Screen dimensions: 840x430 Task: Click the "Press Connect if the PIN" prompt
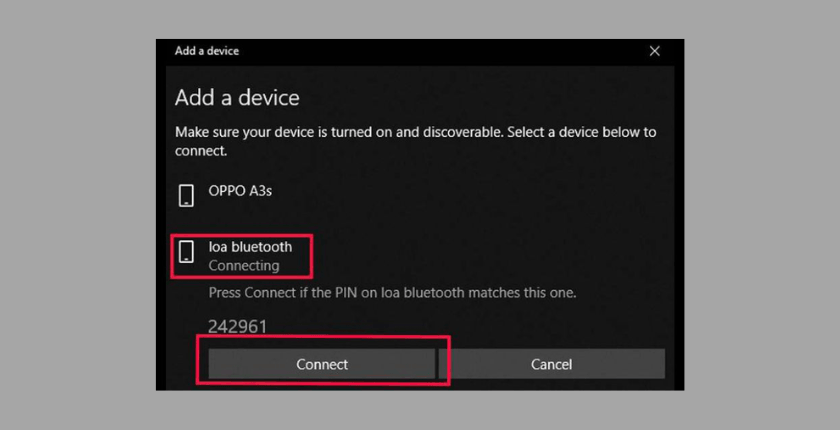pyautogui.click(x=392, y=293)
